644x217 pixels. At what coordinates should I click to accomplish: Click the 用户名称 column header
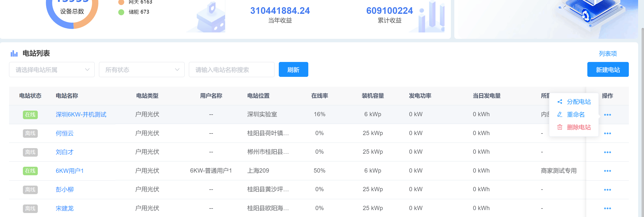click(x=211, y=96)
